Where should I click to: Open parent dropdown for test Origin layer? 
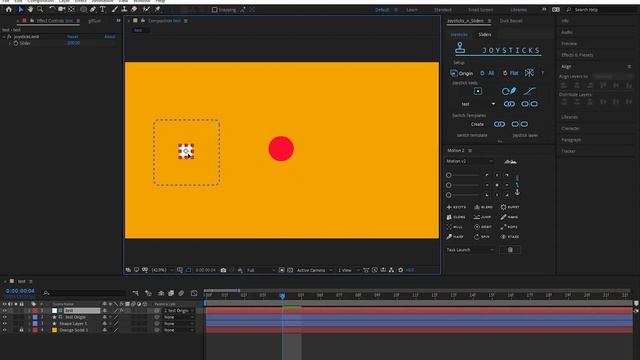coord(179,317)
